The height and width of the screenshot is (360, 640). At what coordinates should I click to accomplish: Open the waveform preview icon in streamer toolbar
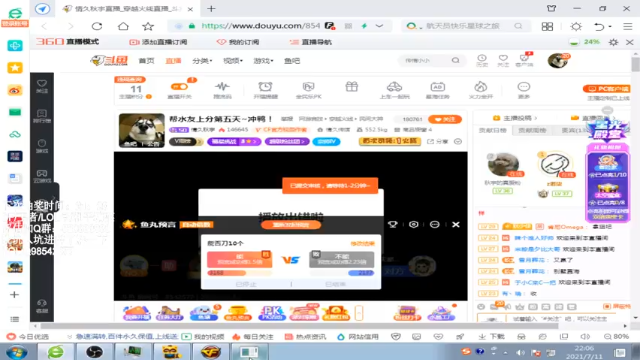tap(222, 90)
